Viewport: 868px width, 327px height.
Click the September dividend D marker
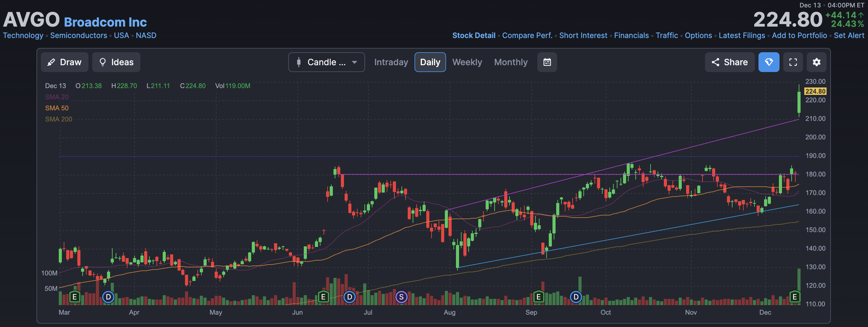[576, 297]
